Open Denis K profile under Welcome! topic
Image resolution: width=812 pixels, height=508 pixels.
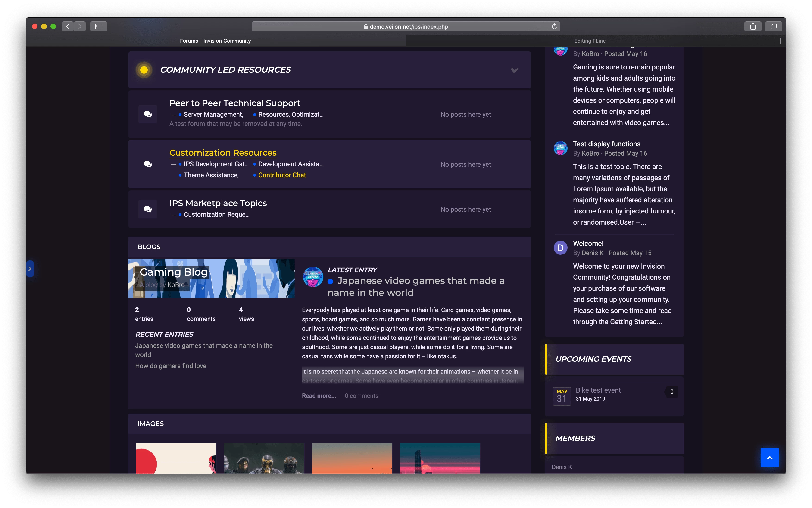click(592, 253)
